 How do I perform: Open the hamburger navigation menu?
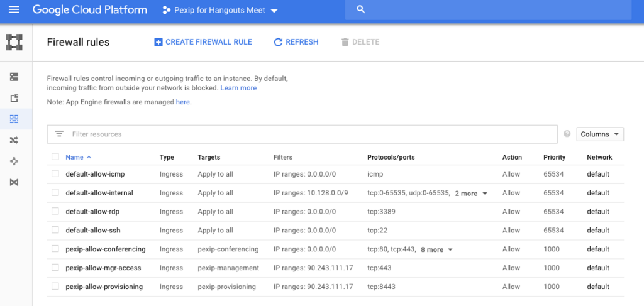click(14, 9)
